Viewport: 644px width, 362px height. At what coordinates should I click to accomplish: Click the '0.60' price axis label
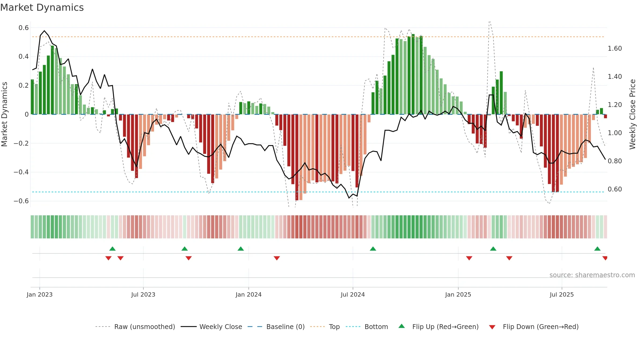coord(615,189)
